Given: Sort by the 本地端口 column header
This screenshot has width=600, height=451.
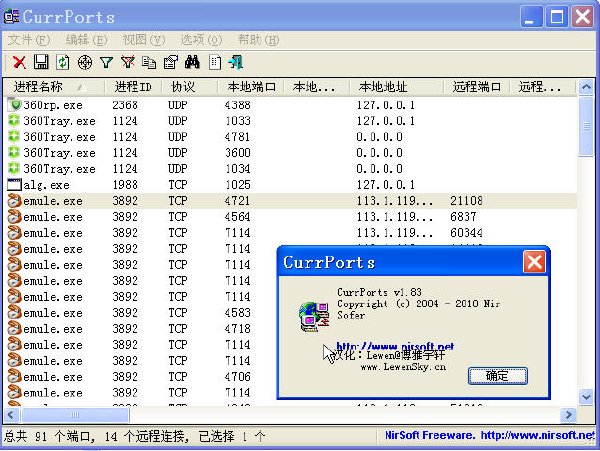Looking at the screenshot, I should pyautogui.click(x=251, y=87).
